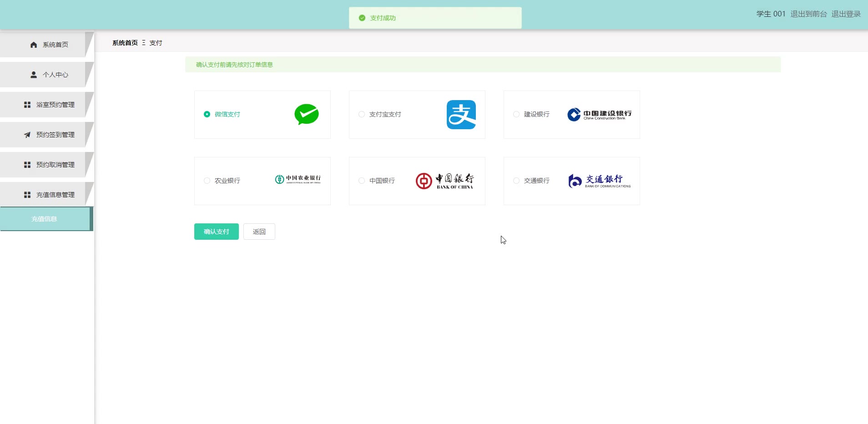Screen dimensions: 868x424
Task: Pick the 中国银行 radio option
Action: (x=362, y=181)
